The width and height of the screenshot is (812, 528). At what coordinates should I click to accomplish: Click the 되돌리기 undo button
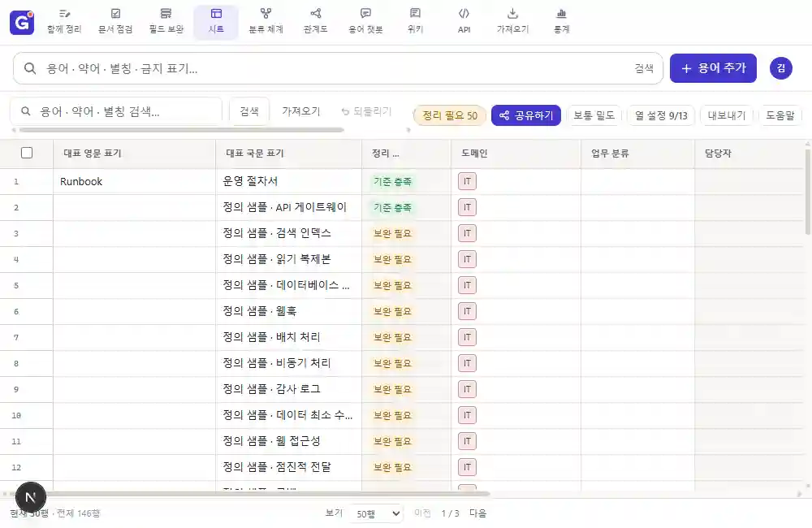coord(367,111)
